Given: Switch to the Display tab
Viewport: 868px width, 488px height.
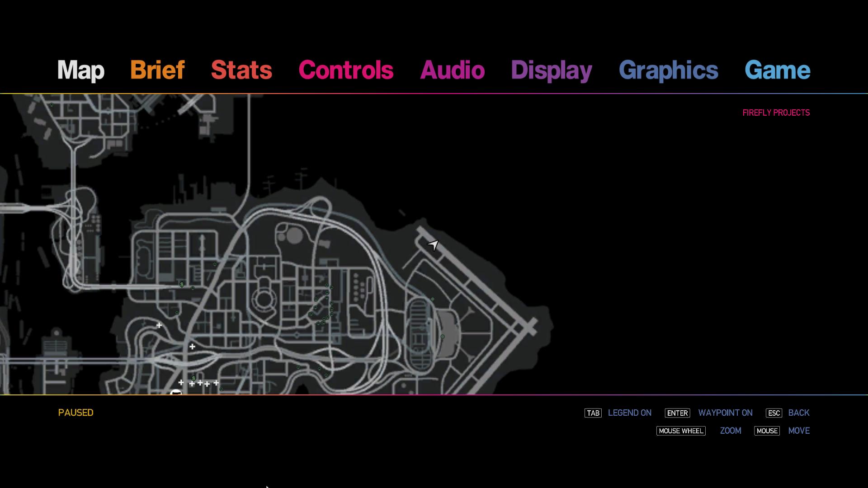Looking at the screenshot, I should pos(551,71).
